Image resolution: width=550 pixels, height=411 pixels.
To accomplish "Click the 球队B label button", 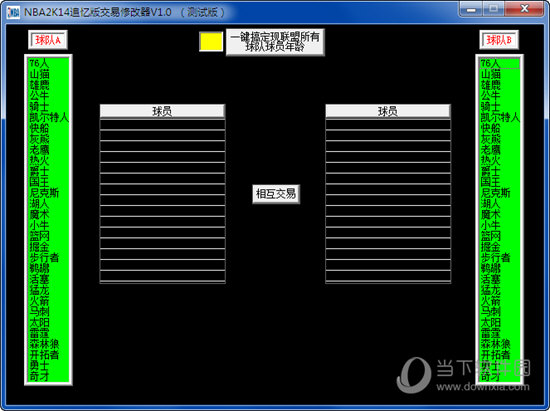I will tap(499, 40).
